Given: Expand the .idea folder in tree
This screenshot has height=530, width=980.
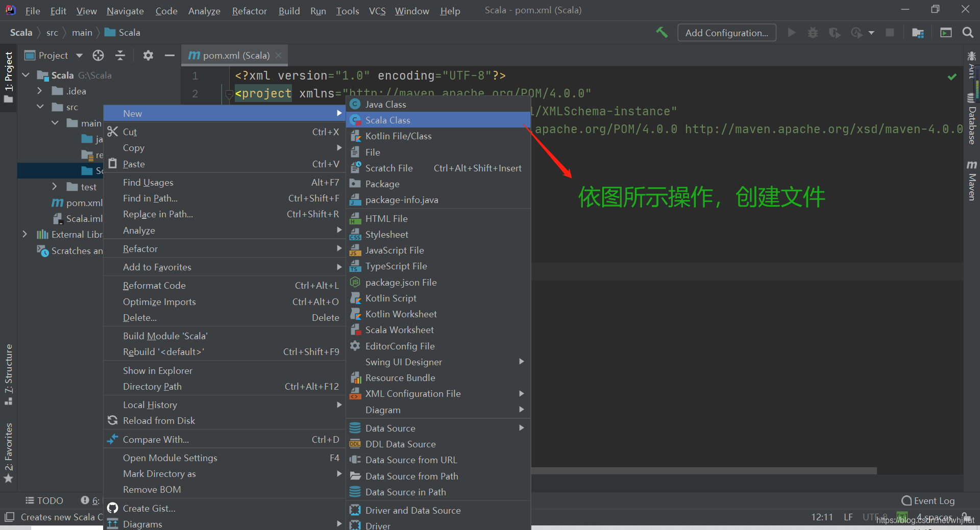Looking at the screenshot, I should point(40,91).
